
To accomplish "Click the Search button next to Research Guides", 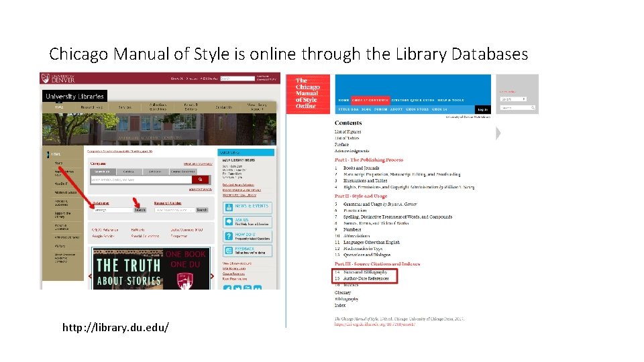I will (202, 210).
